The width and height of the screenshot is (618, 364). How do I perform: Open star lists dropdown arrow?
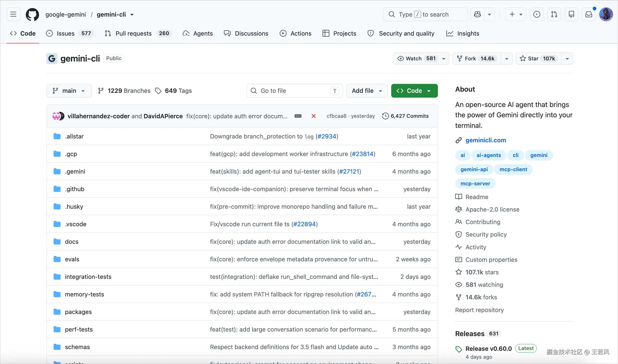pos(567,58)
